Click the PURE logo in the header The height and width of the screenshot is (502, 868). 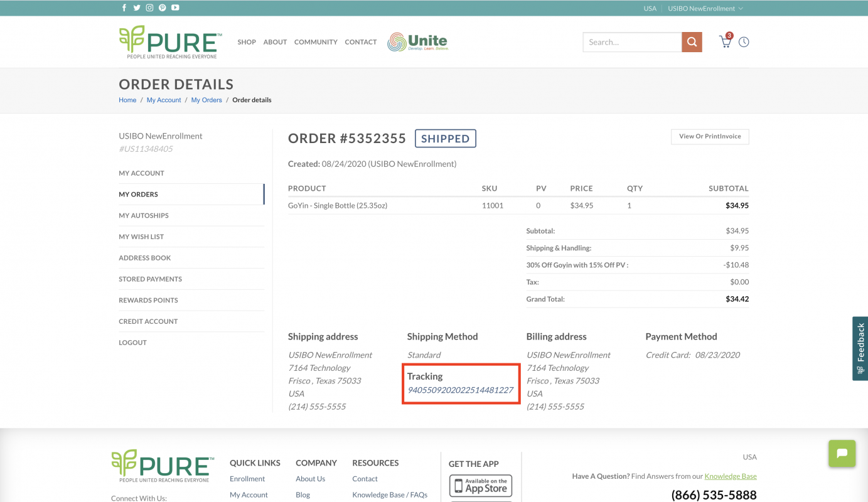tap(170, 42)
